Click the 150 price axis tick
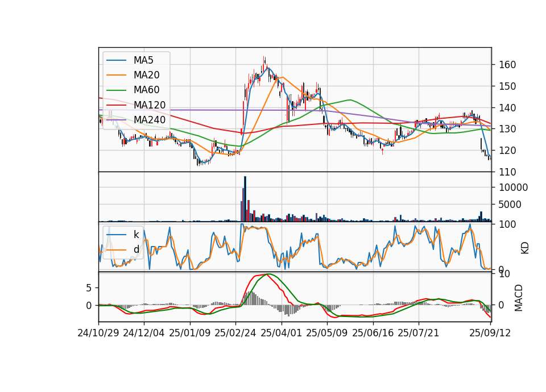Screen dimensions: 546x392 507,86
